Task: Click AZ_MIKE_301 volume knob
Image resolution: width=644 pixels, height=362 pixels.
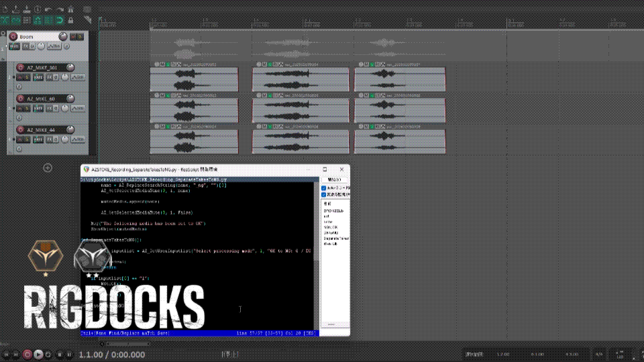Action: click(x=70, y=67)
